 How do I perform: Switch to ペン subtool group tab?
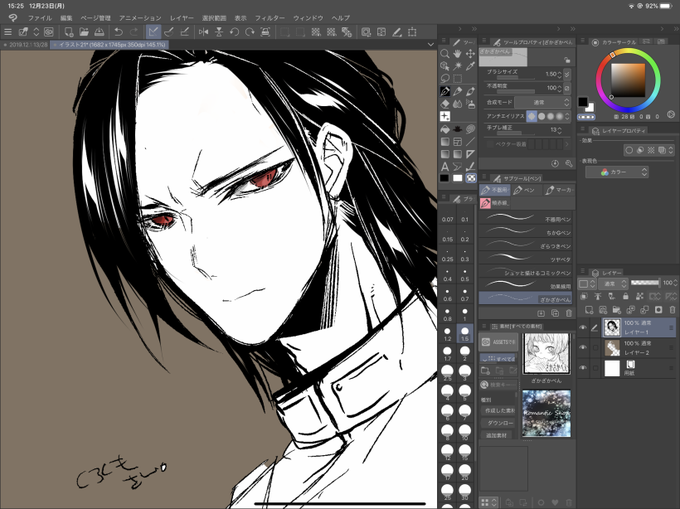[526, 190]
